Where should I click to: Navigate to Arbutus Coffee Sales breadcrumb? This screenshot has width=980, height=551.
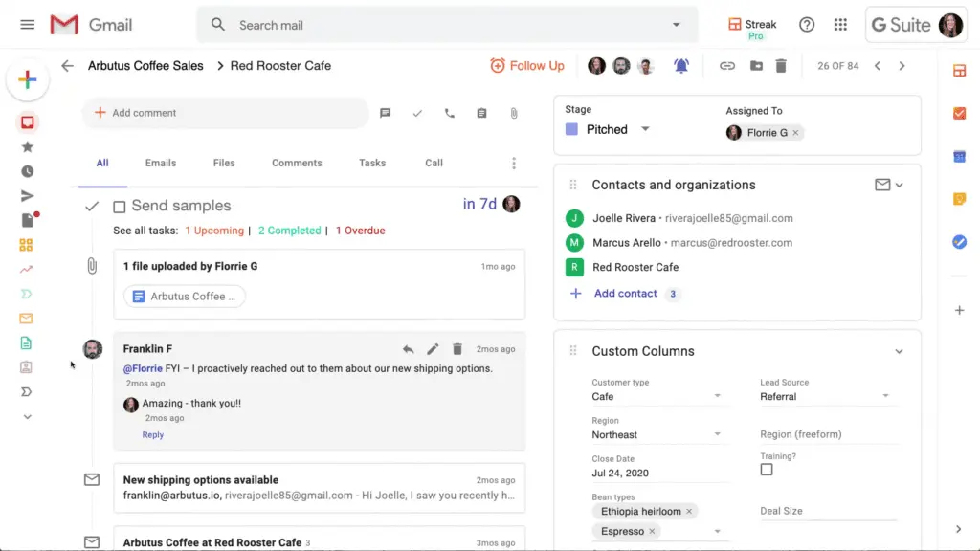pyautogui.click(x=145, y=66)
